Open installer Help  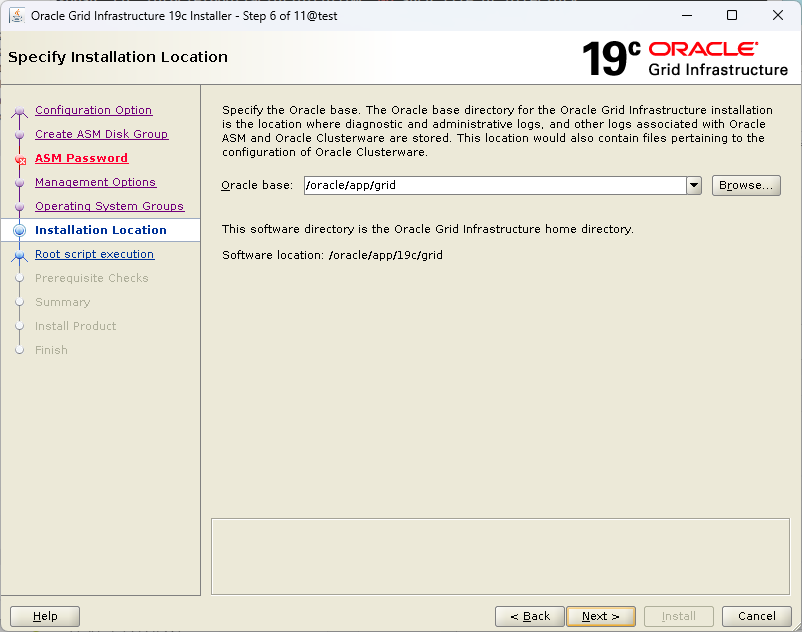(x=45, y=616)
